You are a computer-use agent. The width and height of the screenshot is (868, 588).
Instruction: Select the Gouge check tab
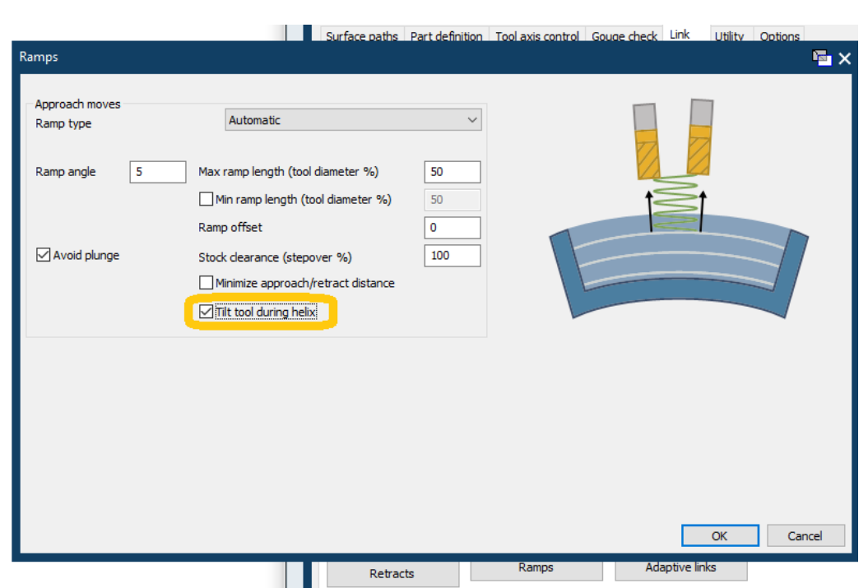(624, 35)
